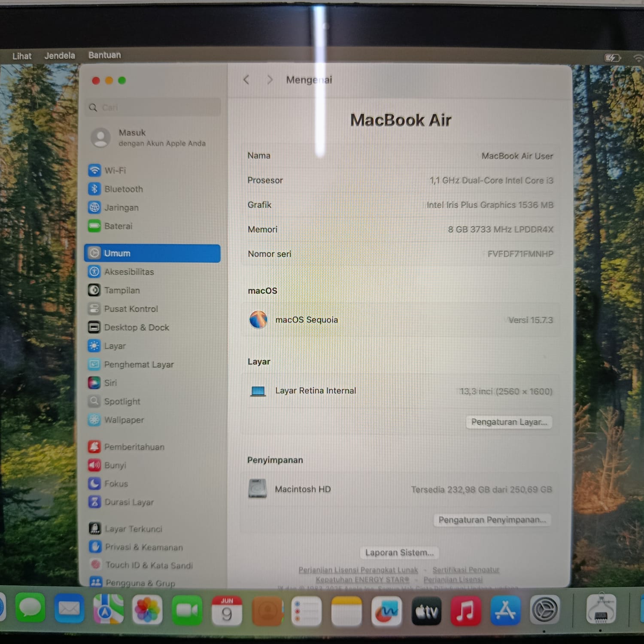Click Pengaturan Penyimpanan button
644x644 pixels.
coord(492,520)
